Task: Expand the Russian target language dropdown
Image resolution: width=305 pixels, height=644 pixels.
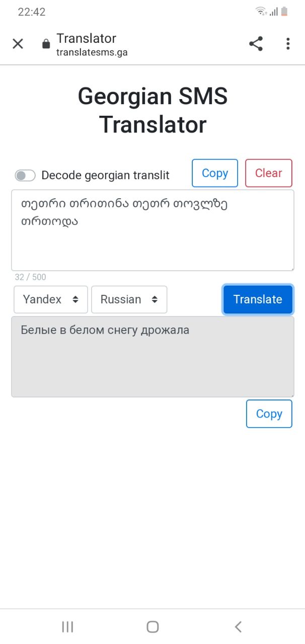Action: click(x=129, y=299)
